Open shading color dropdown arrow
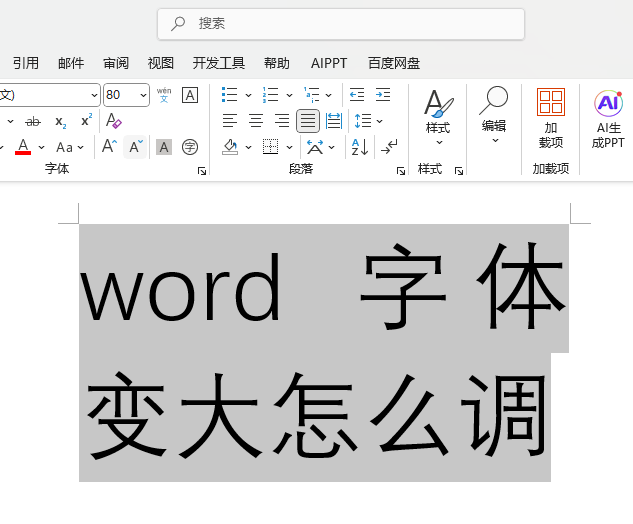The image size is (633, 524). pyautogui.click(x=248, y=147)
